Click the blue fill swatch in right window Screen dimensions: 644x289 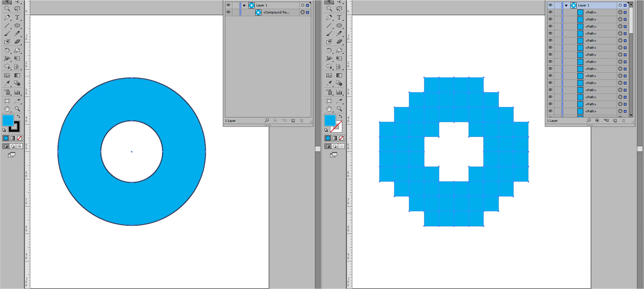pos(330,120)
